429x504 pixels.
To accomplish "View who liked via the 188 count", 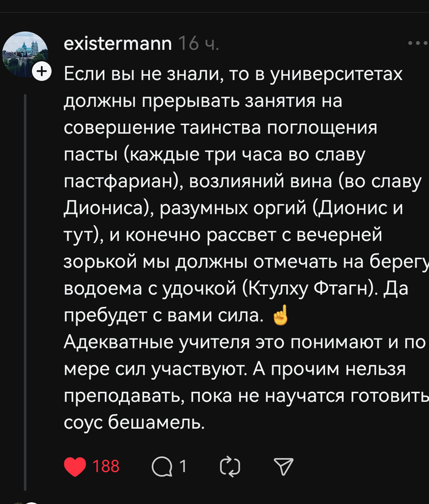I will pos(106,467).
